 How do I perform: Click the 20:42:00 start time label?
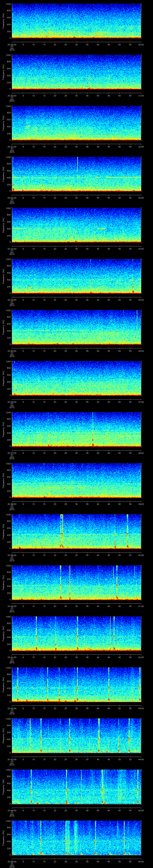(x=12, y=708)
